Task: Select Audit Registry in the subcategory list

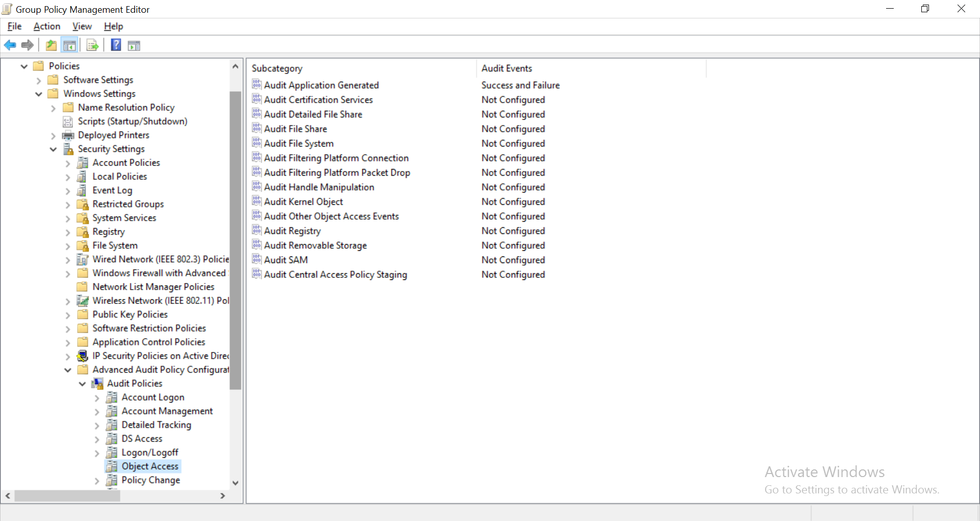Action: pos(292,231)
